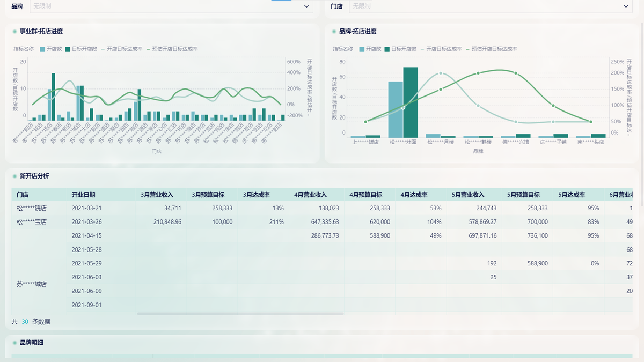
Task: Click the 200% peak point above 松*****鹤楼
Action: 478,73
